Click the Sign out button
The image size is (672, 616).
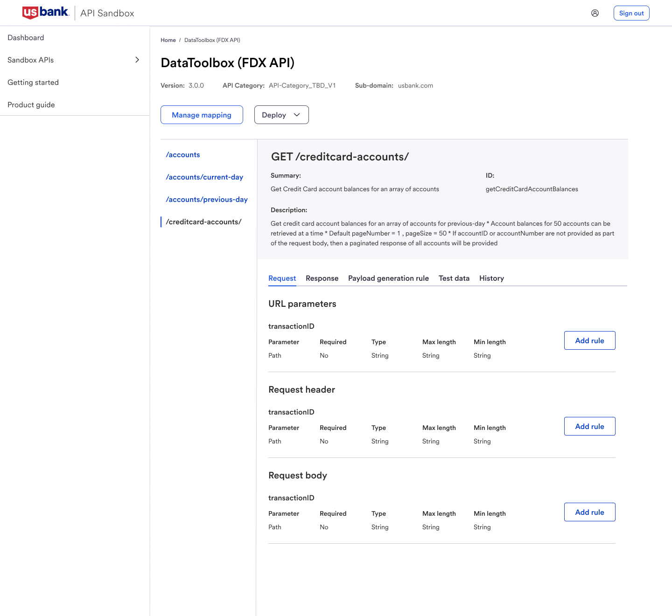coord(631,13)
